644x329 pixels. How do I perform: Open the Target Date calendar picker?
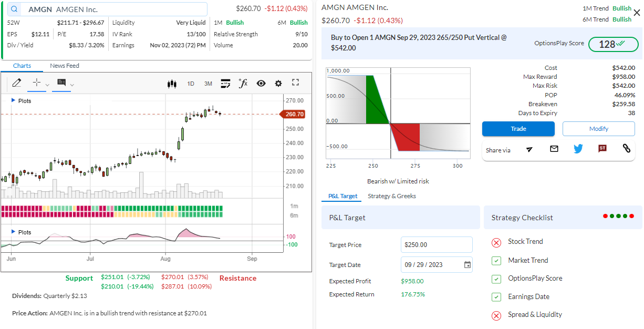click(x=468, y=265)
